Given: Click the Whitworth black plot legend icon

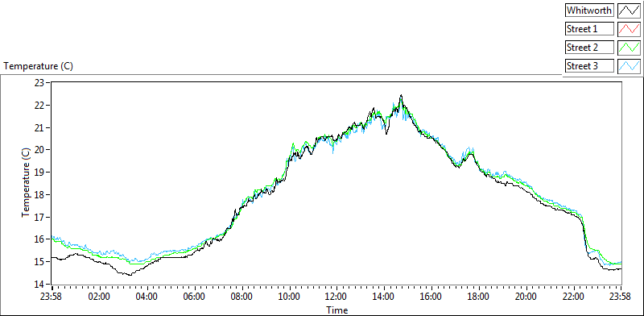Looking at the screenshot, I should pos(629,10).
